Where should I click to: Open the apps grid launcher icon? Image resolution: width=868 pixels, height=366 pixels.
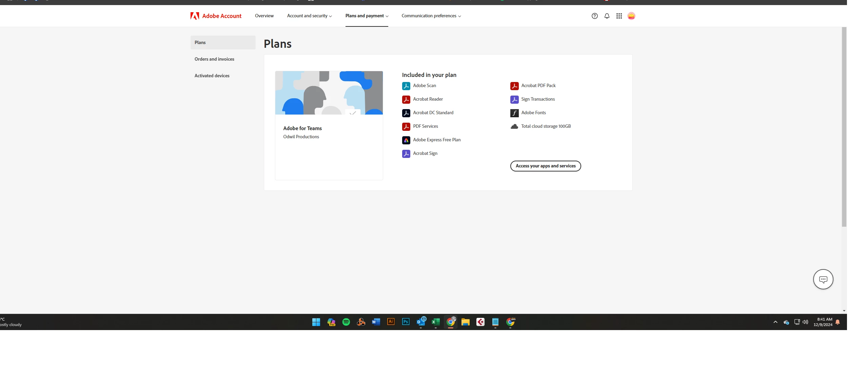[x=619, y=16]
